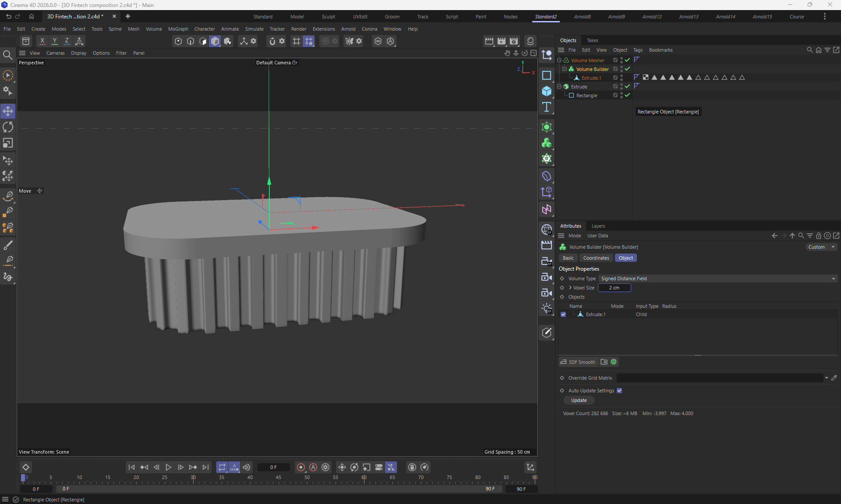Open the Volume Type dropdown
Image resolution: width=841 pixels, height=504 pixels.
coord(717,278)
